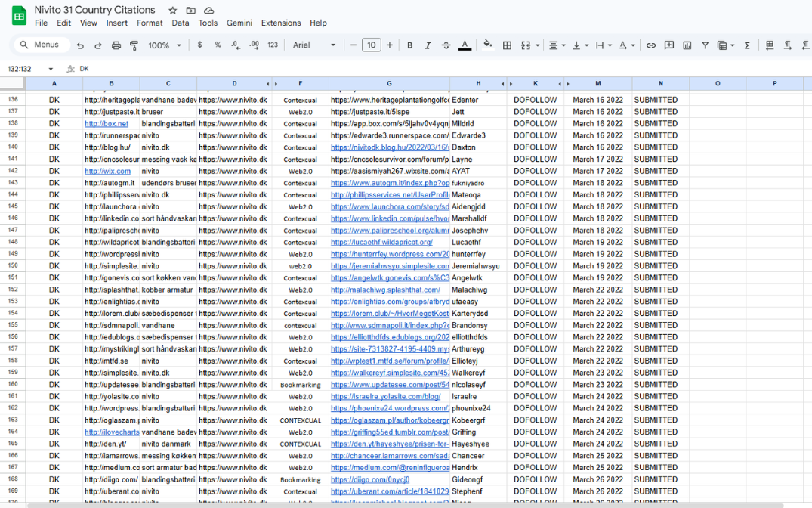812x508 pixels.
Task: Open the diigo.com/0nycj0 link
Action: click(x=370, y=479)
